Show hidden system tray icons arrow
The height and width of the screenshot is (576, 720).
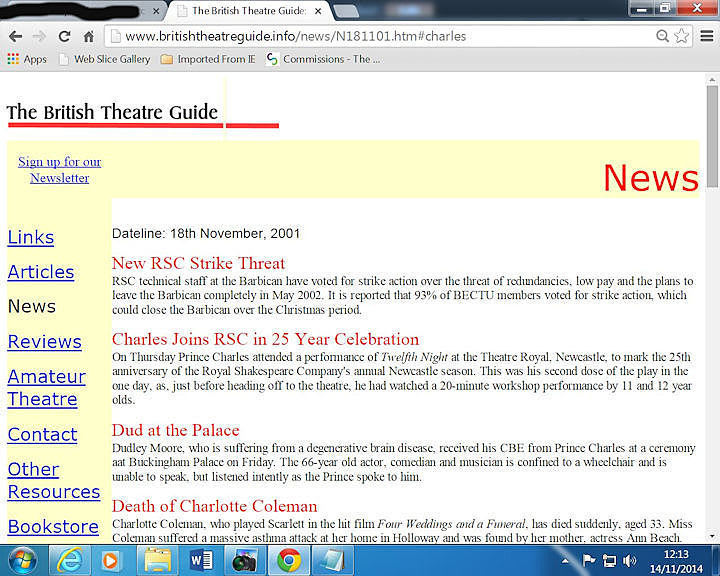click(x=565, y=561)
